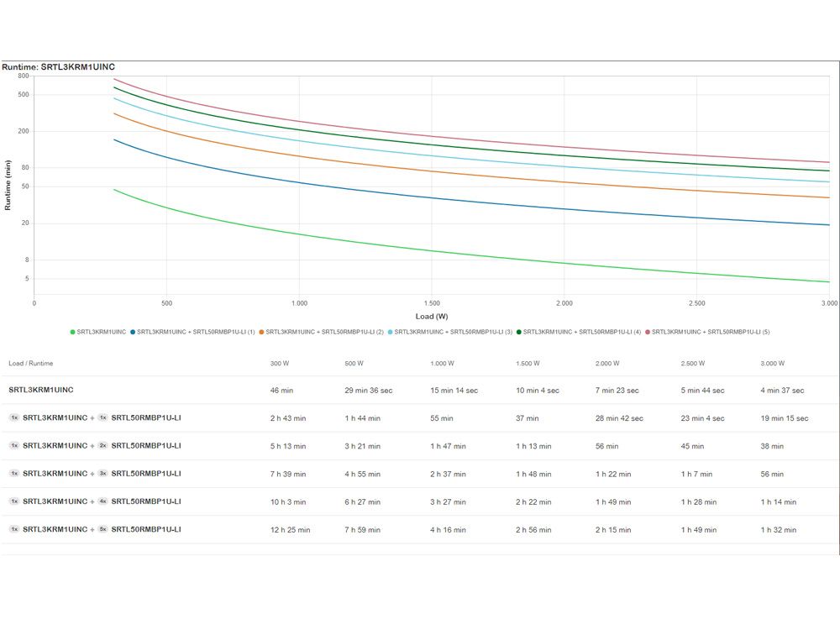Image resolution: width=840 pixels, height=630 pixels.
Task: Click the 4 min 37 sec runtime cell
Action: click(782, 391)
